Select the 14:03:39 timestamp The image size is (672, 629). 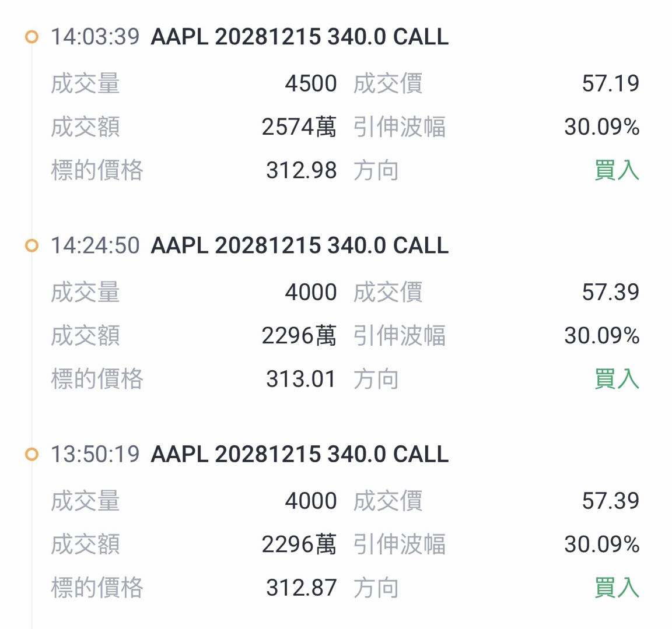tap(95, 36)
